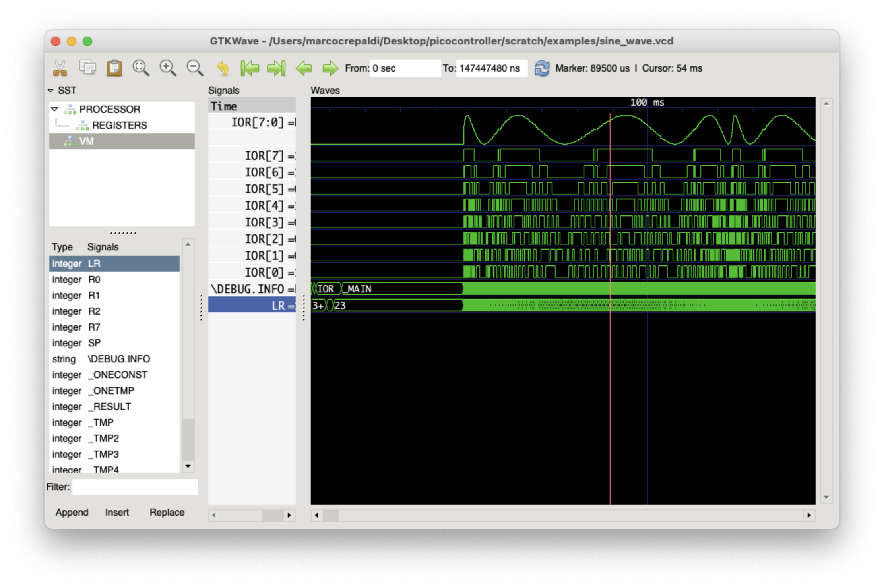Image resolution: width=884 pixels, height=588 pixels.
Task: Click the Zoom Undo yellow arrow icon
Action: tap(223, 68)
